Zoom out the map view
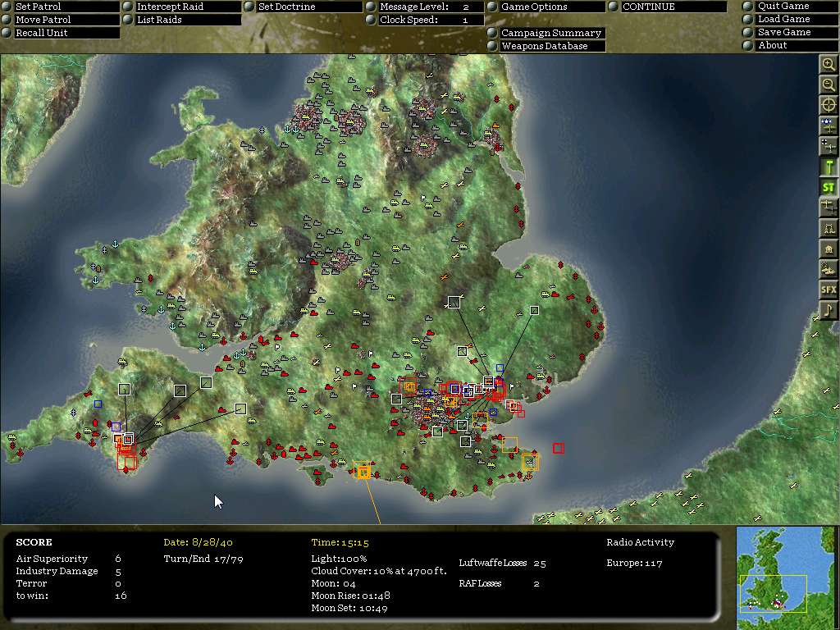The height and width of the screenshot is (630, 840). tap(829, 84)
